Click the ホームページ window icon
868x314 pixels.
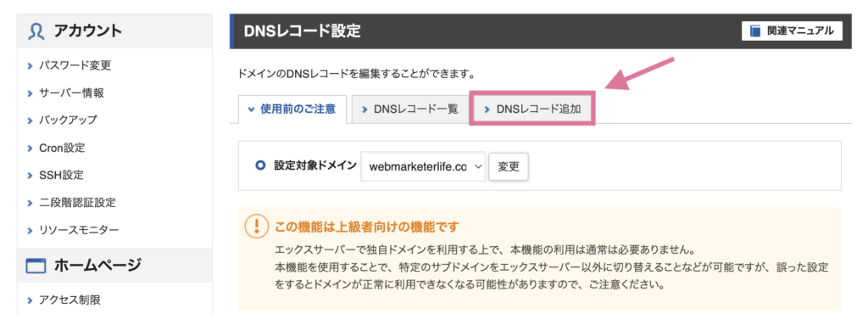(36, 267)
